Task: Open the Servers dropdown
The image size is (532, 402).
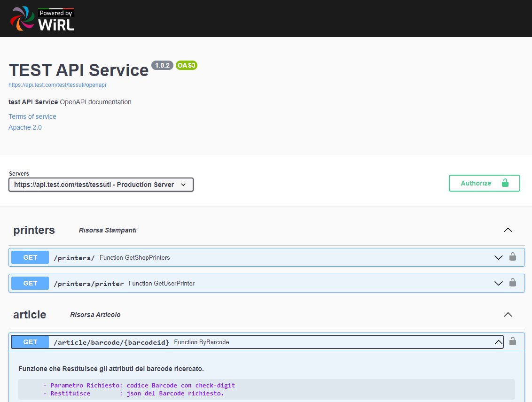Action: click(101, 185)
